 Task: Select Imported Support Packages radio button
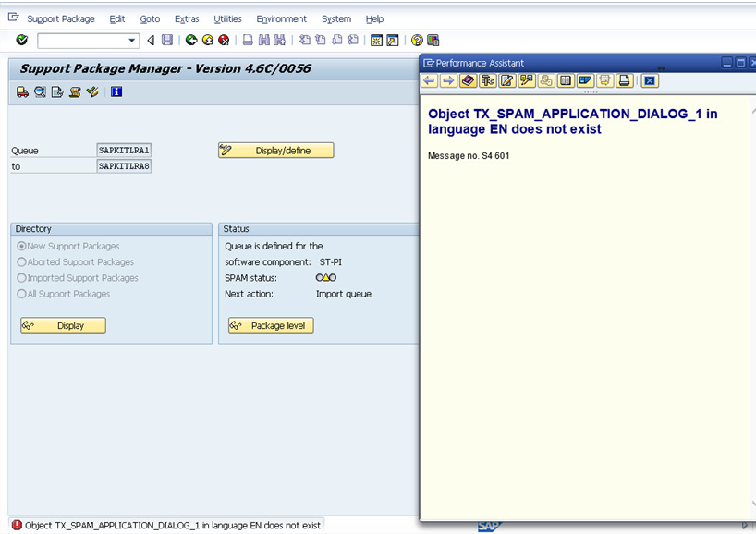pos(21,278)
